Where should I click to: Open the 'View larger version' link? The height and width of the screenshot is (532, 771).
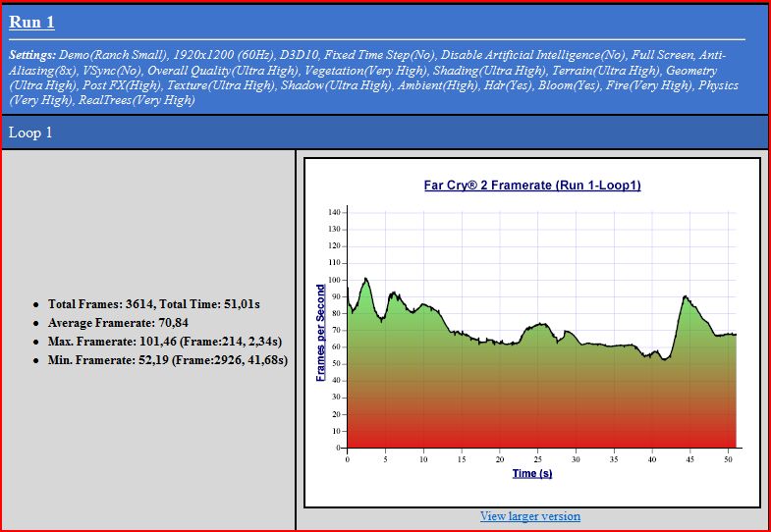tap(530, 516)
